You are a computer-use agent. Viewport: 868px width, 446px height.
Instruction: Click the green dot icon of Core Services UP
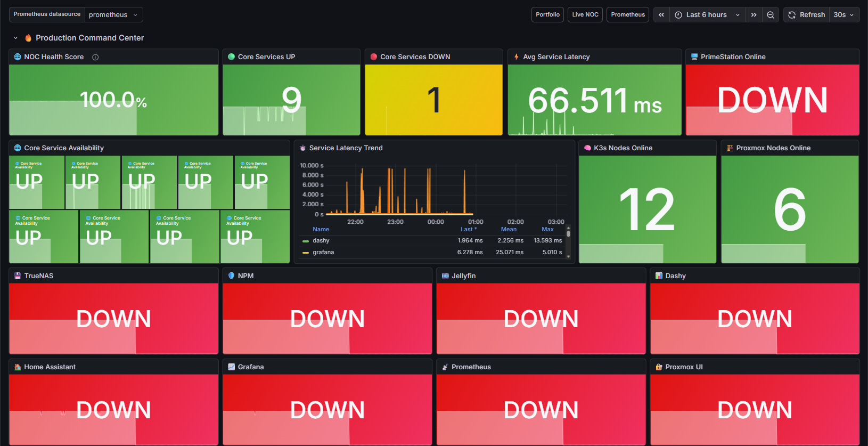232,57
